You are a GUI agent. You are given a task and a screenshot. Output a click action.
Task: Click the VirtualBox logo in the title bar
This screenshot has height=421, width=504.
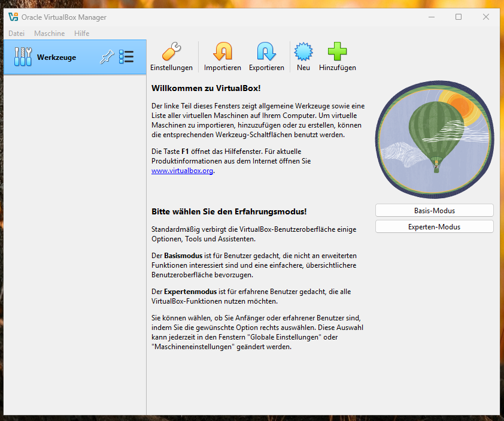click(13, 17)
